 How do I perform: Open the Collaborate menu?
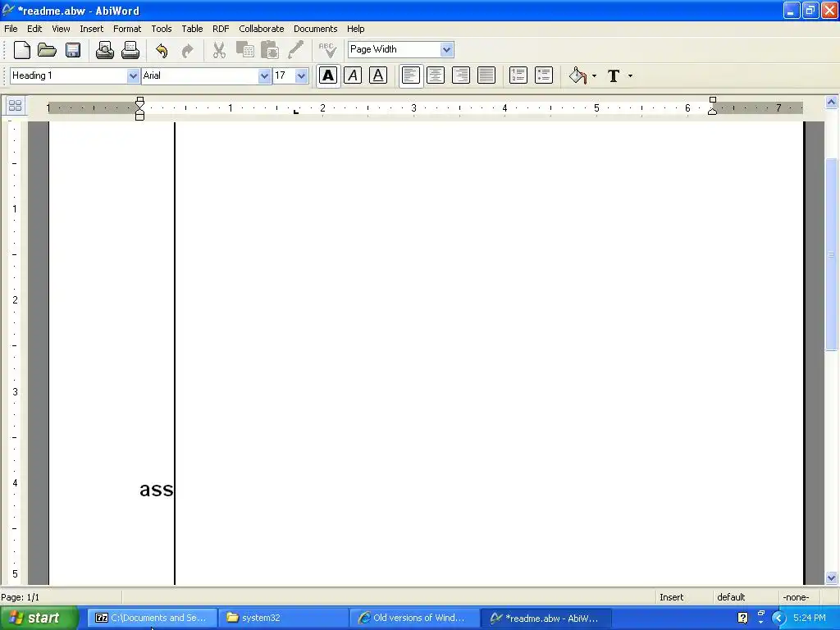click(262, 29)
